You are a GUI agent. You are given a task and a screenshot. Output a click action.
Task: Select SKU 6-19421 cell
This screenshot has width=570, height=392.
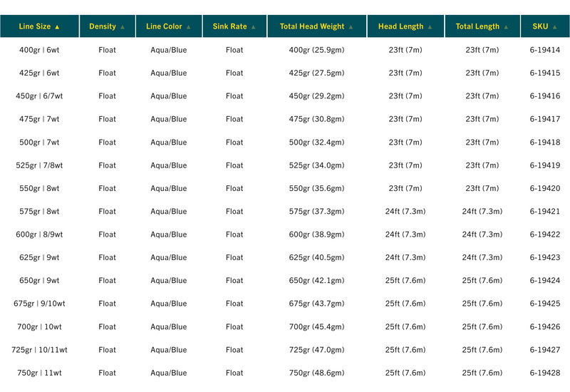click(x=545, y=211)
